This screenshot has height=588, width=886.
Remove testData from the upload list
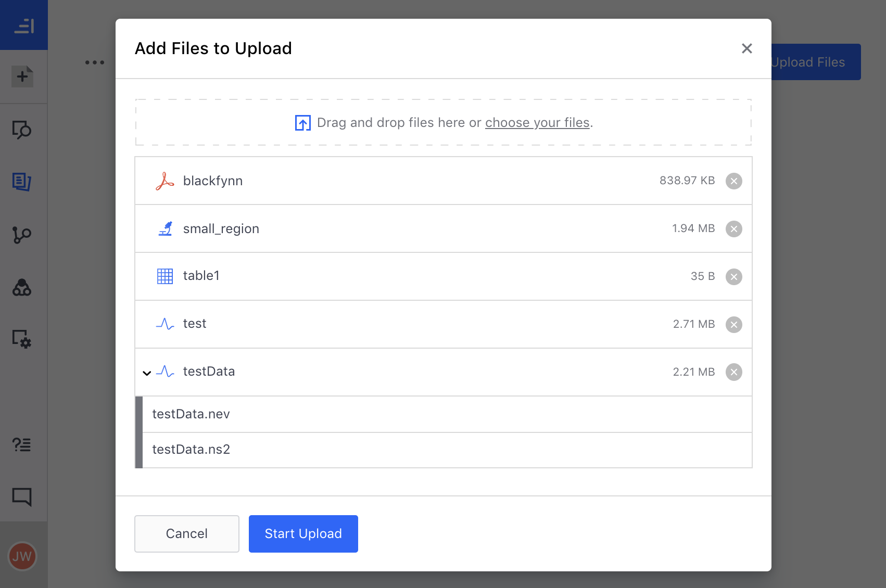pyautogui.click(x=734, y=372)
